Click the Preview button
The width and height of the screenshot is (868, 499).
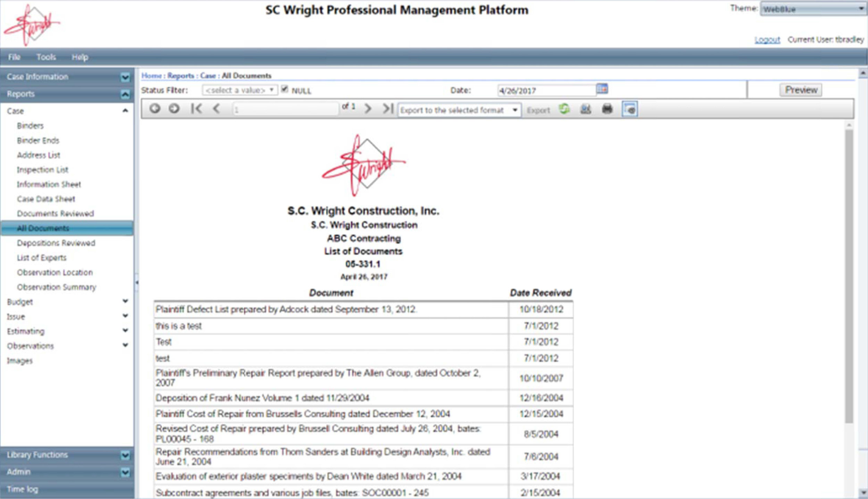tap(801, 90)
